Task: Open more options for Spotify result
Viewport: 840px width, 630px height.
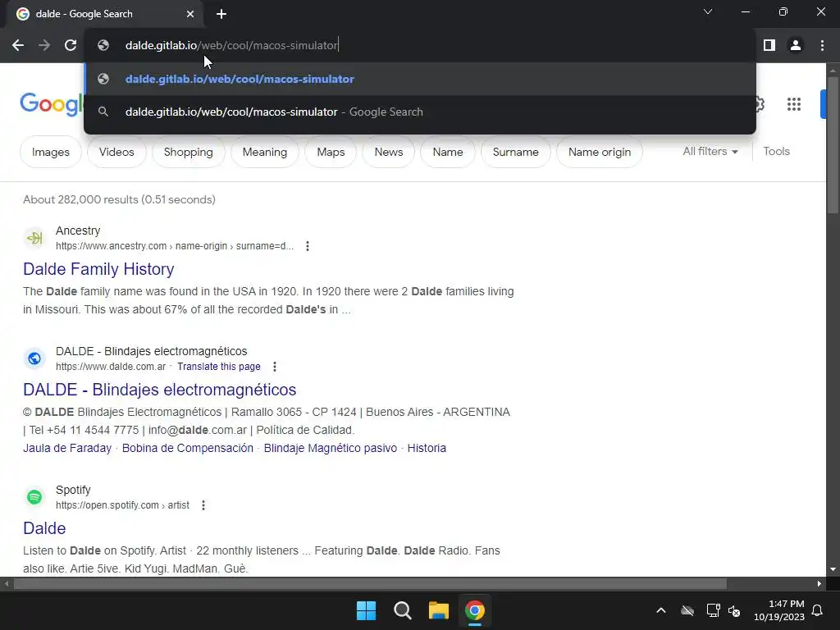Action: point(203,505)
